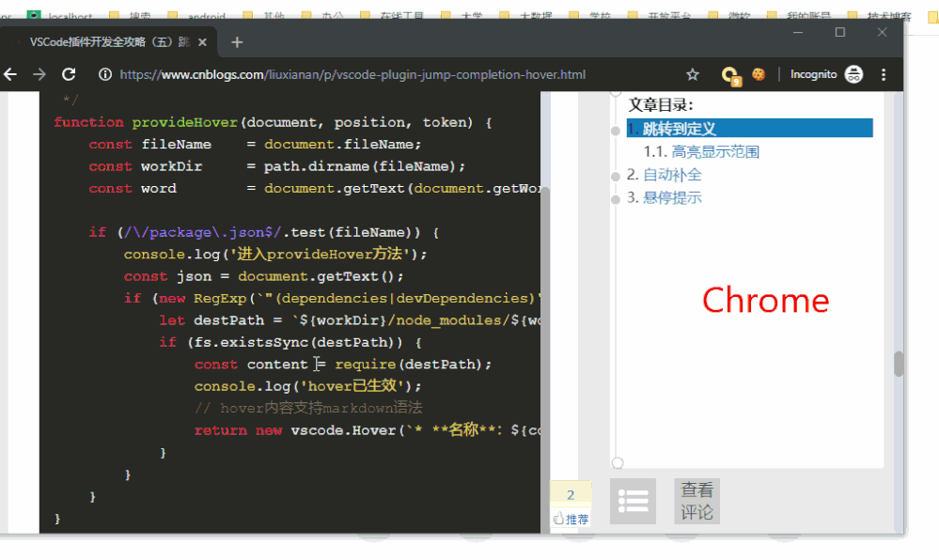Click the comment line hover内容支持markdown语法
Viewport: 939px width, 560px height.
[x=308, y=409]
